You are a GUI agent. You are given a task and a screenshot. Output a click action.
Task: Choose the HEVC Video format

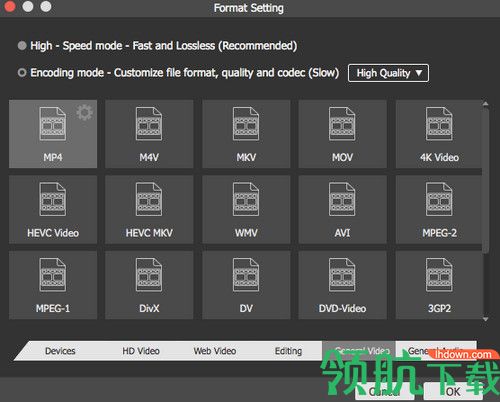pyautogui.click(x=53, y=209)
